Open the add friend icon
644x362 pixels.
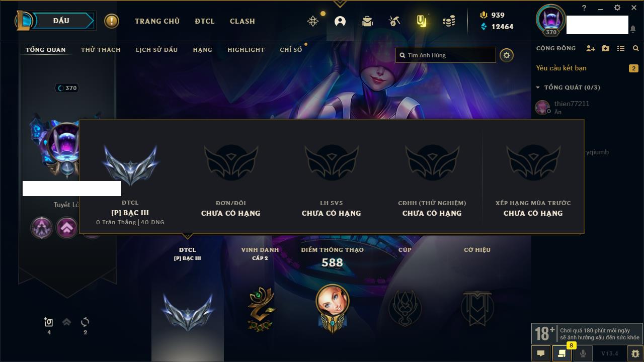click(x=591, y=48)
